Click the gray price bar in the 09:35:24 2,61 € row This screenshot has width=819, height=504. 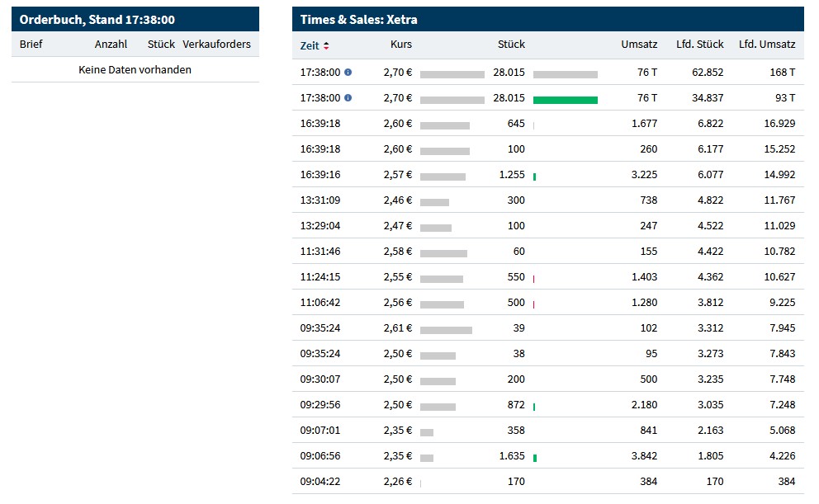(x=446, y=330)
